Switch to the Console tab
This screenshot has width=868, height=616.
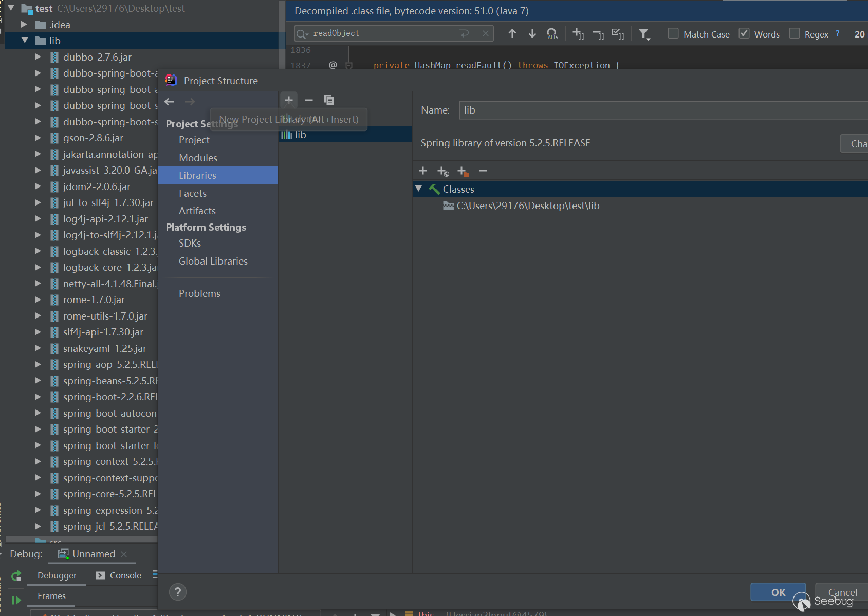125,575
